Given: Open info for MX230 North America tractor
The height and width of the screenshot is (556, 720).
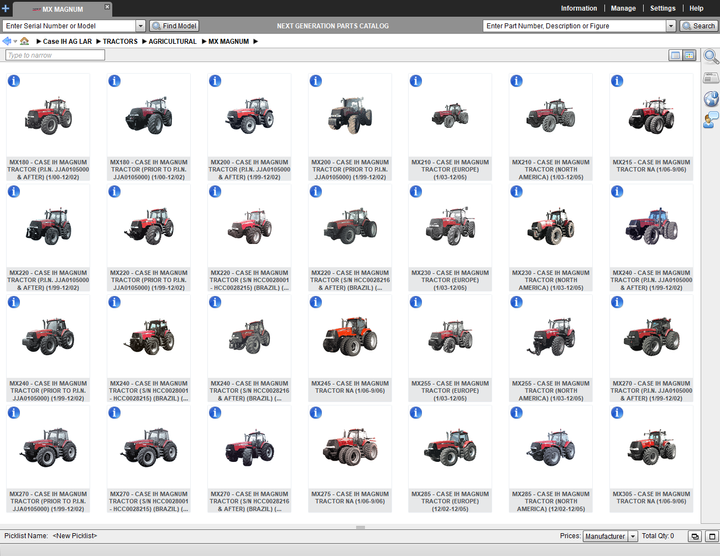Looking at the screenshot, I should coord(517,191).
